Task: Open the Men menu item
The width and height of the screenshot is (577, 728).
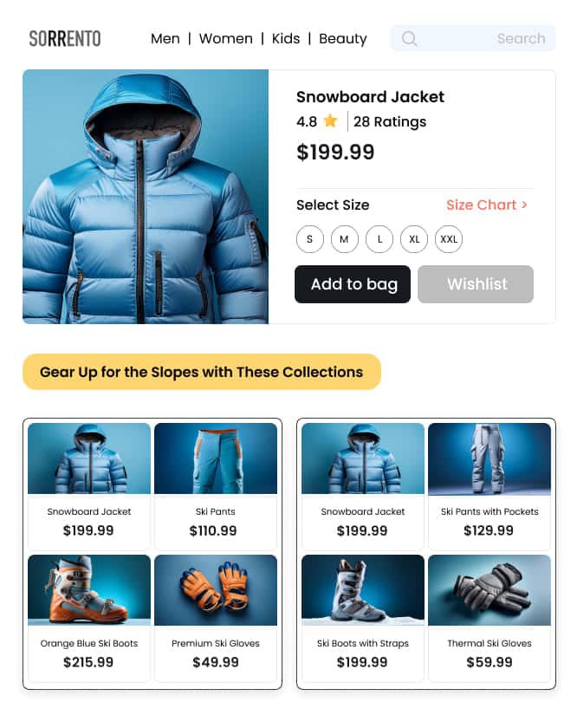Action: 165,38
